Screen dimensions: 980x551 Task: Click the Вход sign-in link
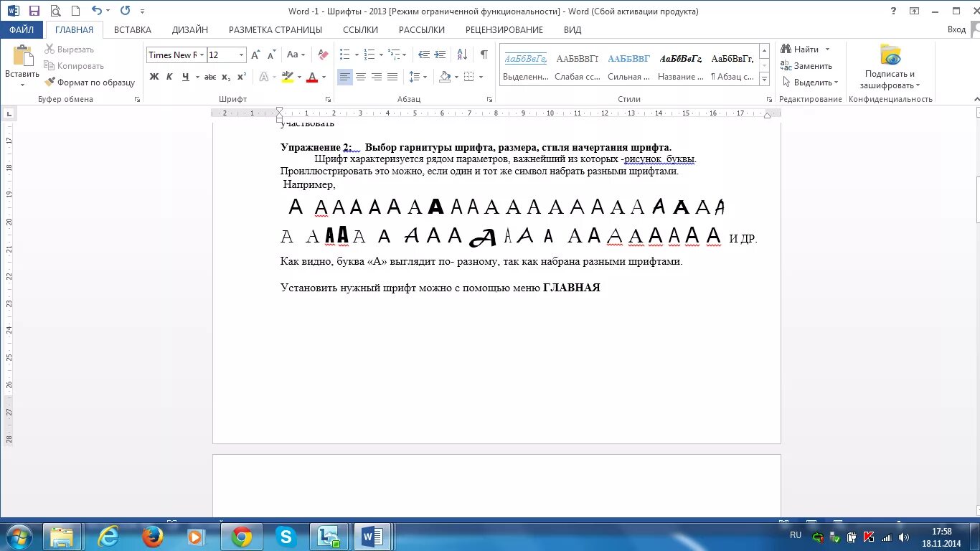click(956, 29)
